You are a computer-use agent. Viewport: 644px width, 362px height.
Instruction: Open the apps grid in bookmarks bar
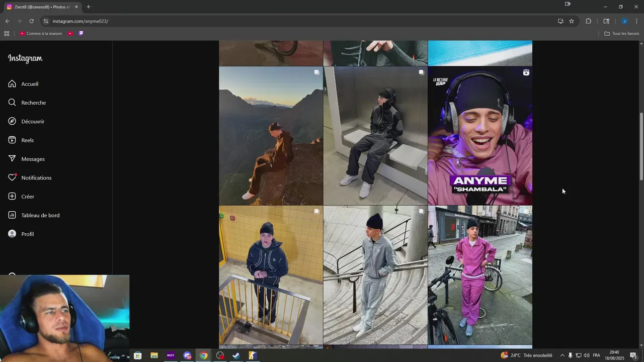coord(7,34)
